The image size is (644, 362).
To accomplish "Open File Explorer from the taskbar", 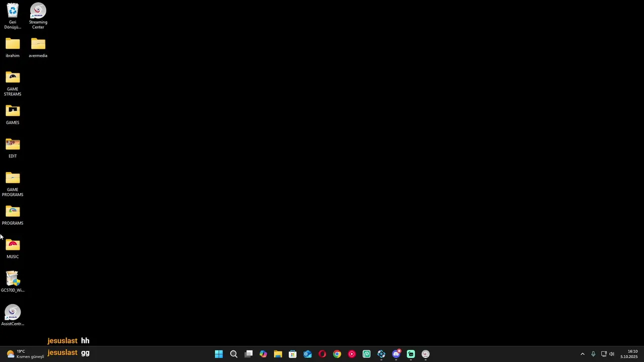I will 278,354.
